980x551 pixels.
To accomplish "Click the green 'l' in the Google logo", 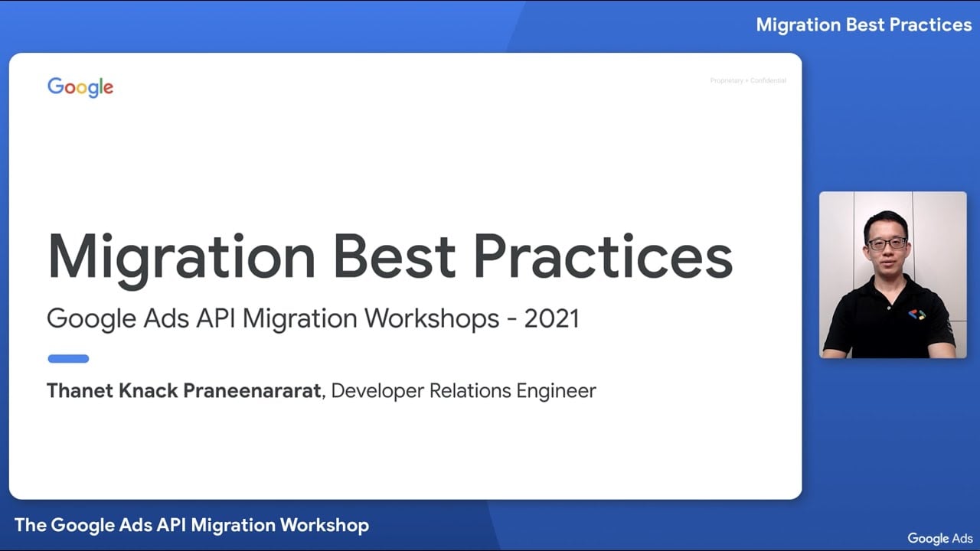I will point(101,85).
